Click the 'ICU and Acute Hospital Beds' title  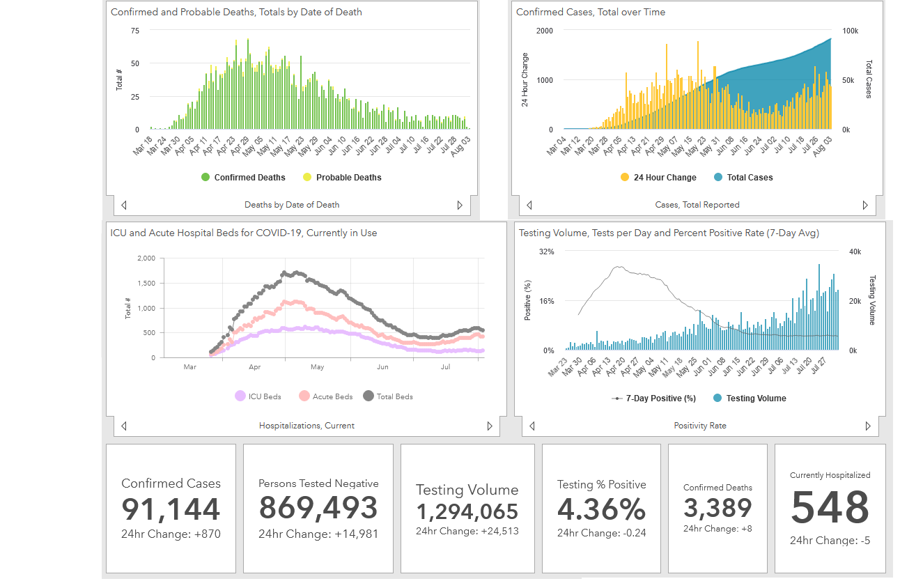click(x=244, y=233)
